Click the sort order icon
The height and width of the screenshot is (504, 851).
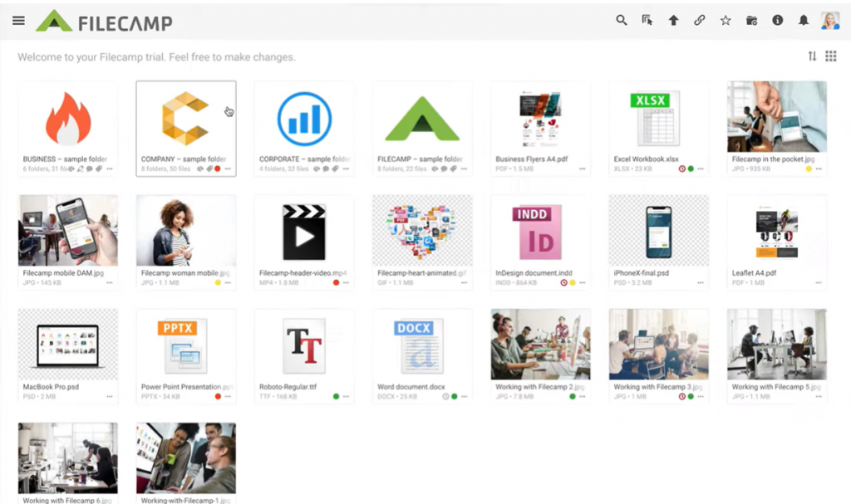pos(812,56)
